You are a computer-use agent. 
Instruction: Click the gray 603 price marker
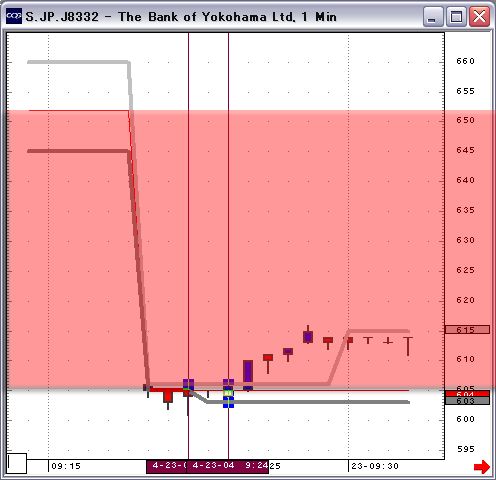[467, 400]
